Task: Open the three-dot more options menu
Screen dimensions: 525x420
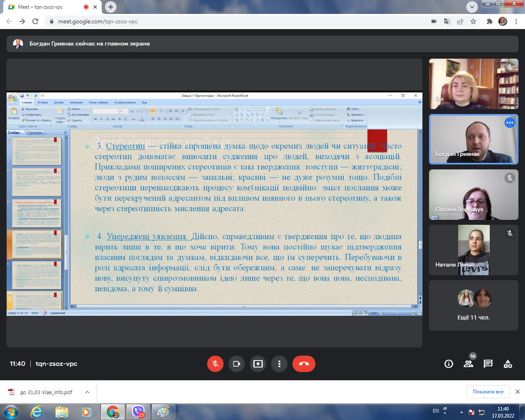Action: [x=279, y=364]
